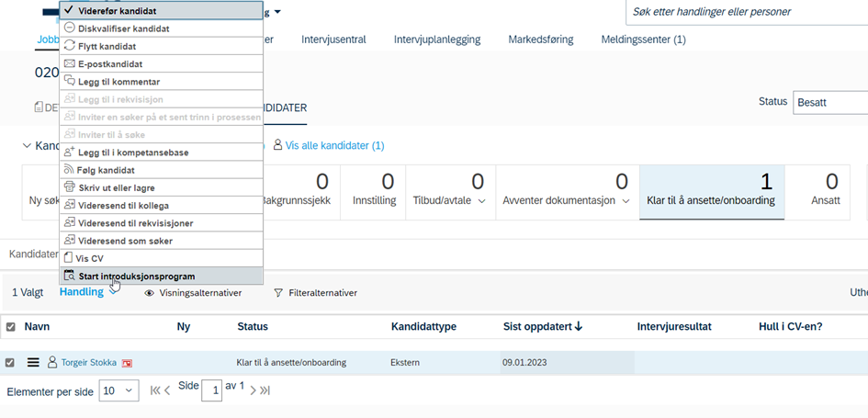Sort by Sist oppdatert column header
Screen dimensions: 868x418
tap(543, 327)
